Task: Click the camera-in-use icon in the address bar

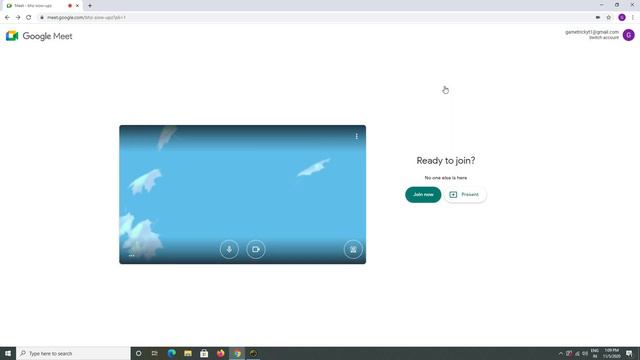Action: [x=598, y=18]
